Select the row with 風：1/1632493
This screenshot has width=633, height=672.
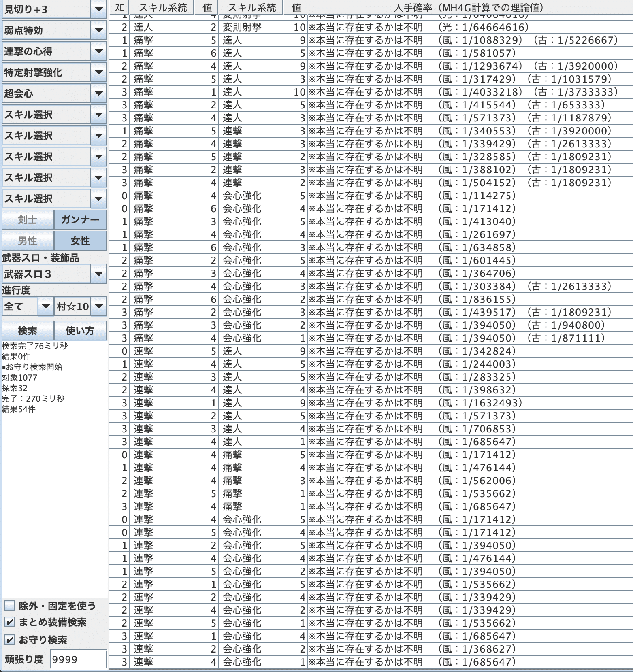(371, 403)
